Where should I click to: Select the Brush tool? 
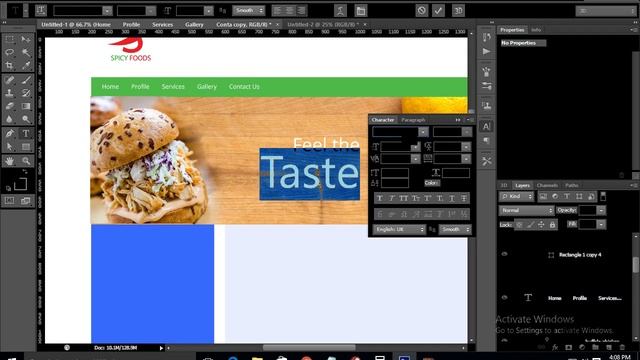click(x=26, y=80)
